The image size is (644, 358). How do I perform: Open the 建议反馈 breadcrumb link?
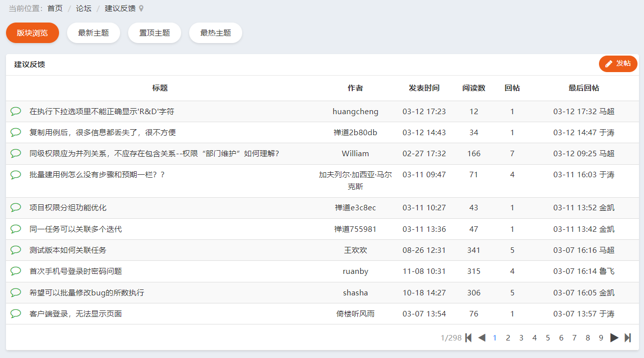click(120, 9)
